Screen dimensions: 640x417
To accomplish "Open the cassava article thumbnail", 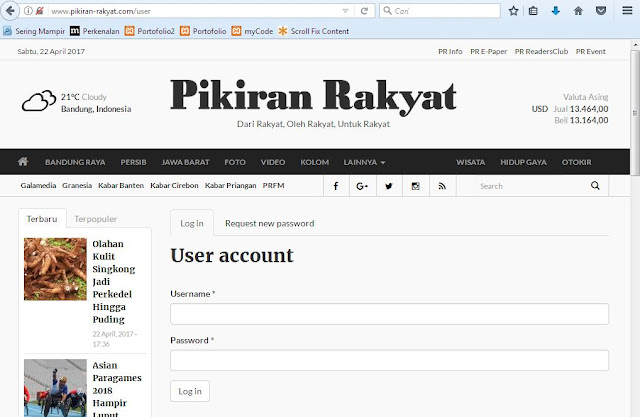I will coord(55,269).
